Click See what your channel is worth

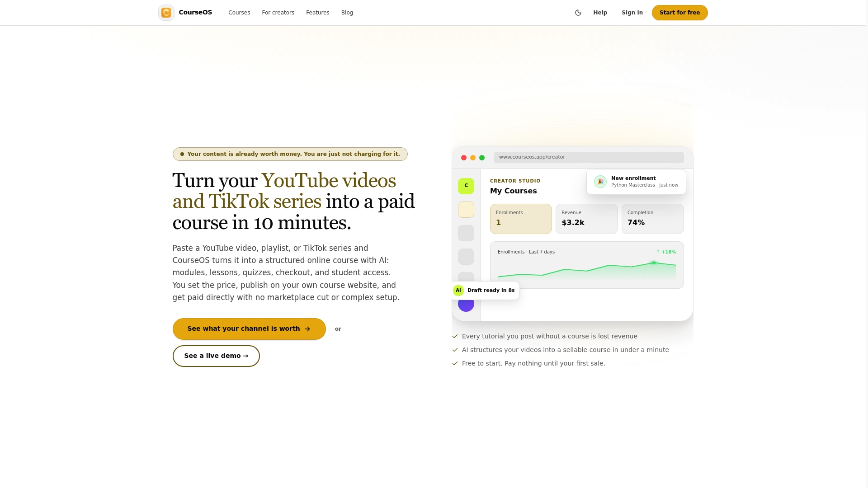[x=249, y=329]
